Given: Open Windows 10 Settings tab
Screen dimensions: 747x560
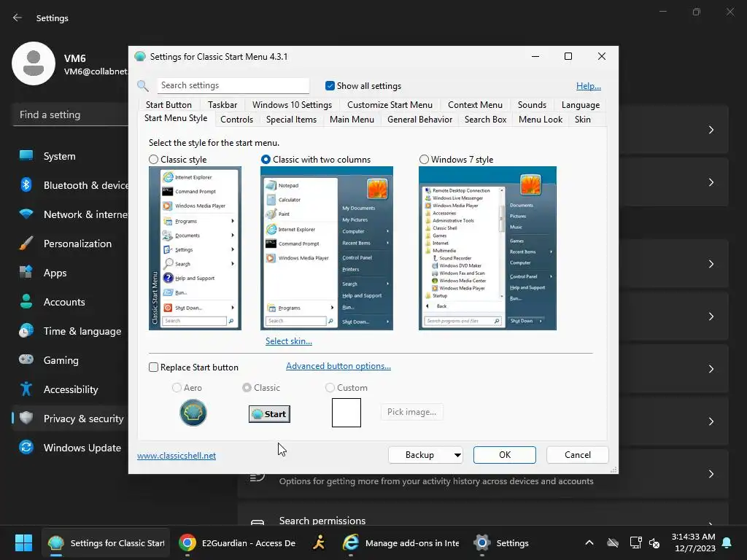Looking at the screenshot, I should point(292,105).
